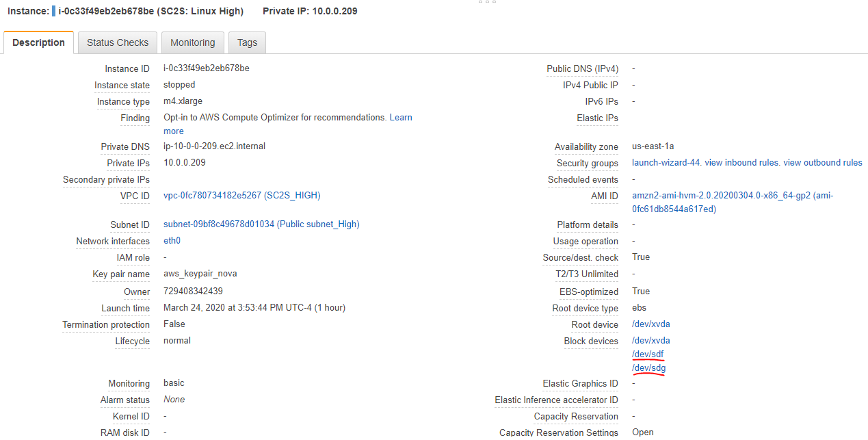Click the /dev/sdg block device link
The image size is (868, 440).
coord(649,368)
